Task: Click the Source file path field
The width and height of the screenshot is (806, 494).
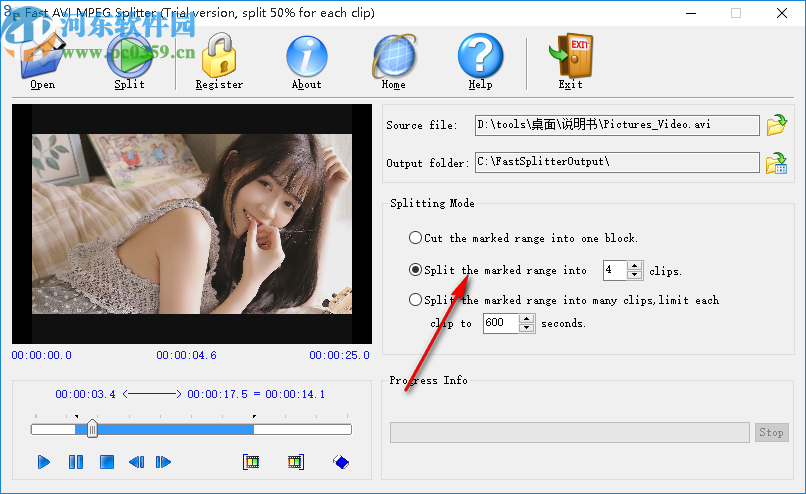Action: point(617,125)
